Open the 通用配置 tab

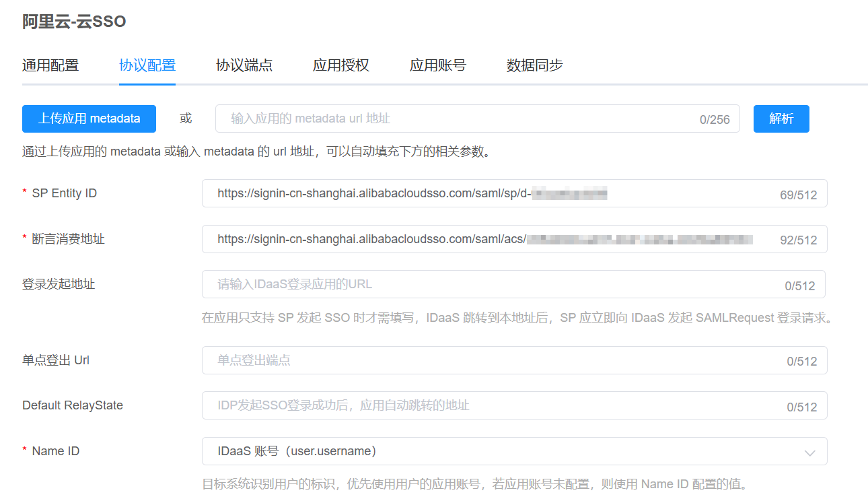[50, 65]
